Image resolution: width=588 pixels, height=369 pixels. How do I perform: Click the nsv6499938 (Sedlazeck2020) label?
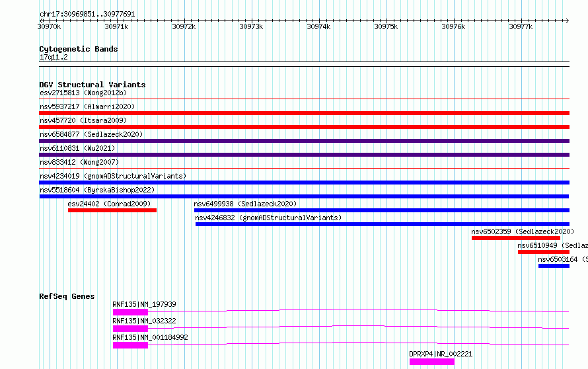click(x=245, y=204)
